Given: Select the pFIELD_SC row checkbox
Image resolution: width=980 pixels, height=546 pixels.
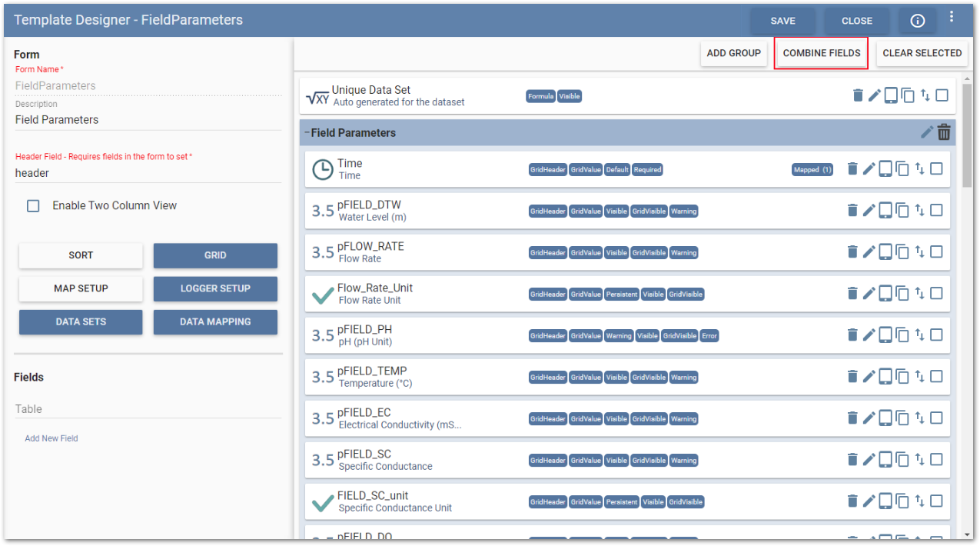Looking at the screenshot, I should [x=936, y=459].
